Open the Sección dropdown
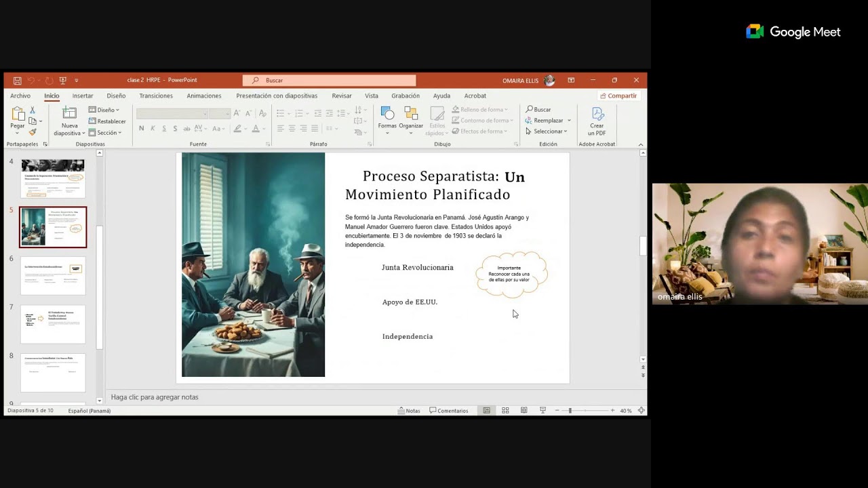Image resolution: width=868 pixels, height=488 pixels. coord(105,133)
